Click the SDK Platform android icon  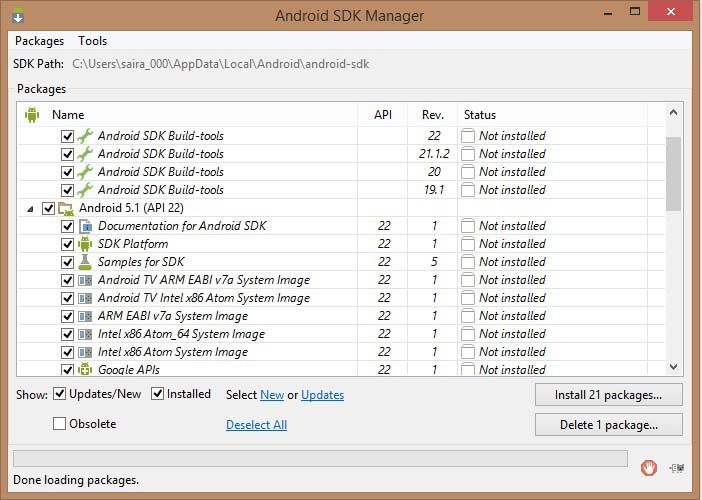pyautogui.click(x=85, y=244)
